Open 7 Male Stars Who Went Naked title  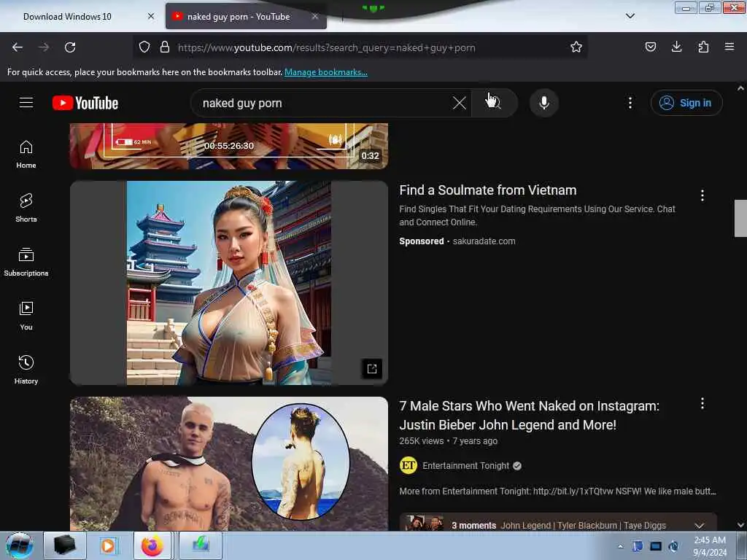530,415
